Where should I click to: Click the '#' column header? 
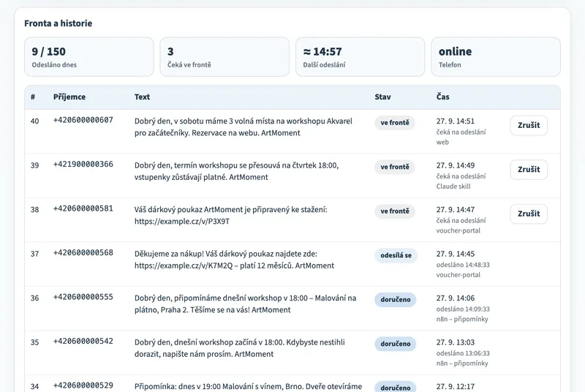click(33, 97)
